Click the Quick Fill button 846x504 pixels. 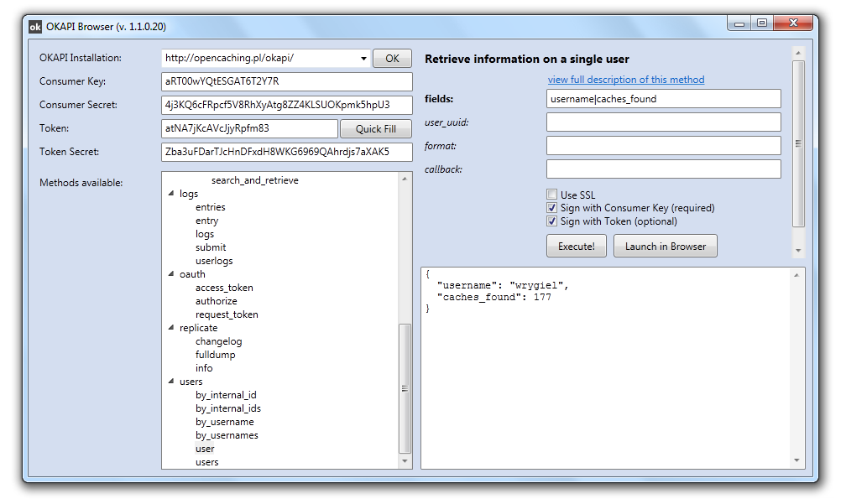pyautogui.click(x=375, y=129)
